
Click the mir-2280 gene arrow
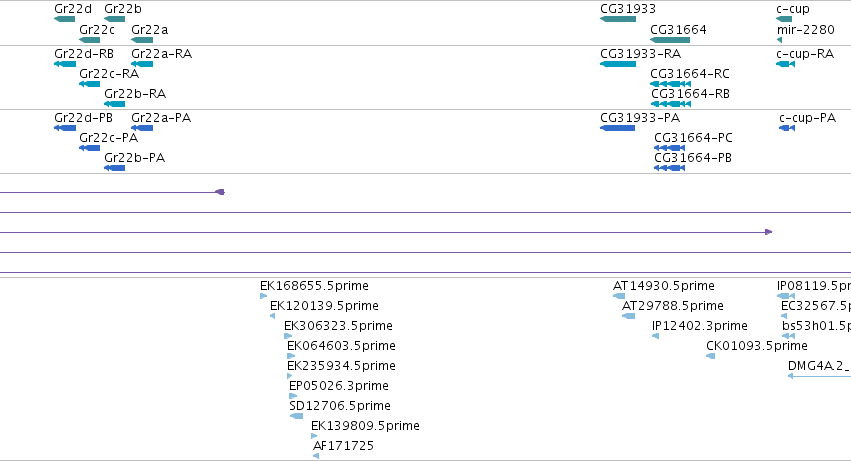779,40
